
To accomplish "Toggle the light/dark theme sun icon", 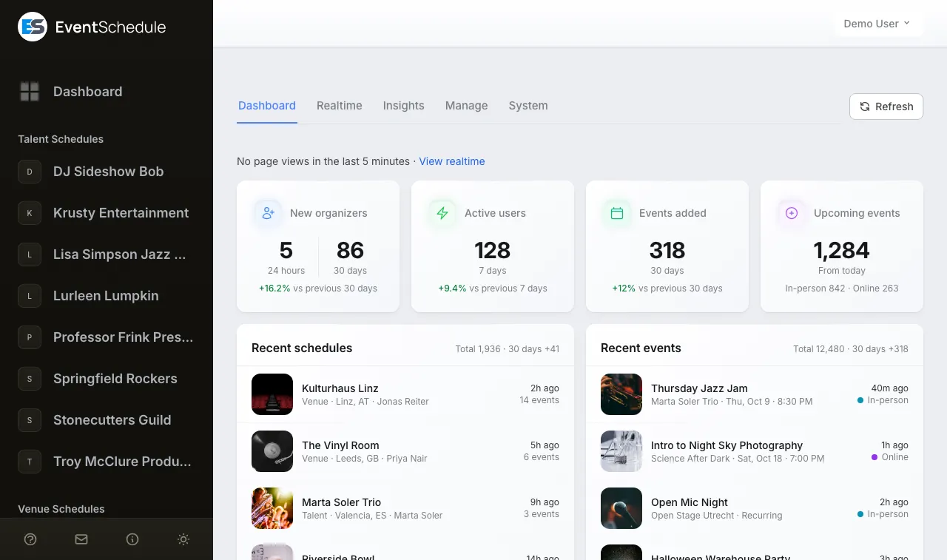I will [183, 539].
